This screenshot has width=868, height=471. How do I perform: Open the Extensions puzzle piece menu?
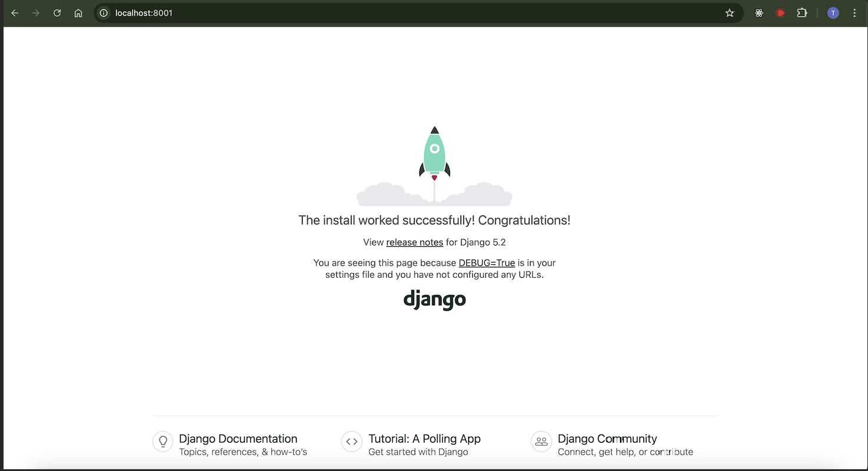tap(802, 13)
